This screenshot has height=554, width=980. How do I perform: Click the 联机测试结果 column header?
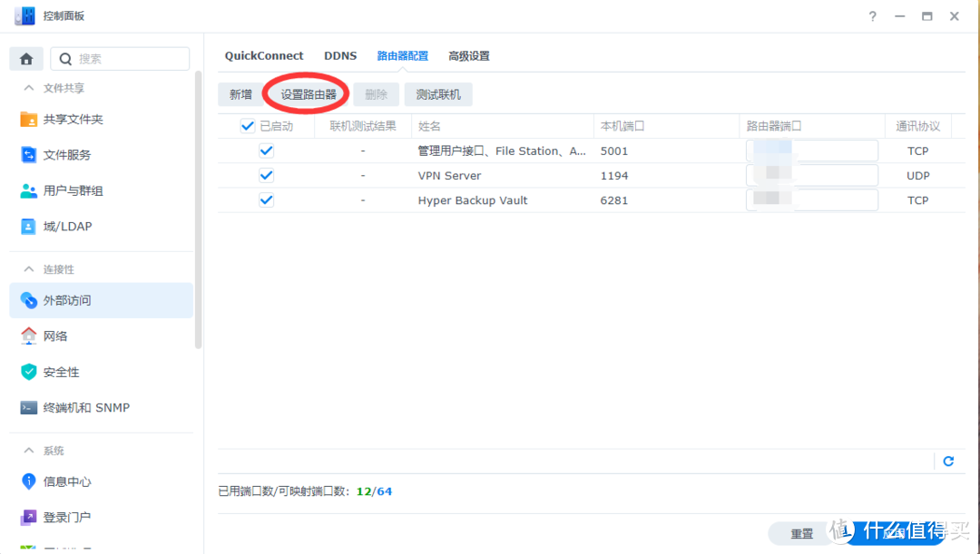pos(362,126)
